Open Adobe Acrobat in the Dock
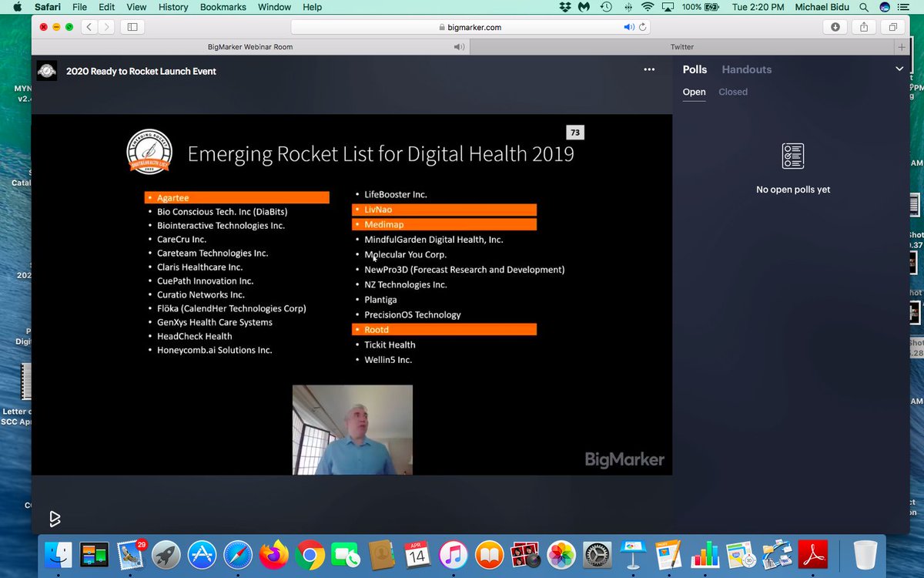 tap(812, 555)
